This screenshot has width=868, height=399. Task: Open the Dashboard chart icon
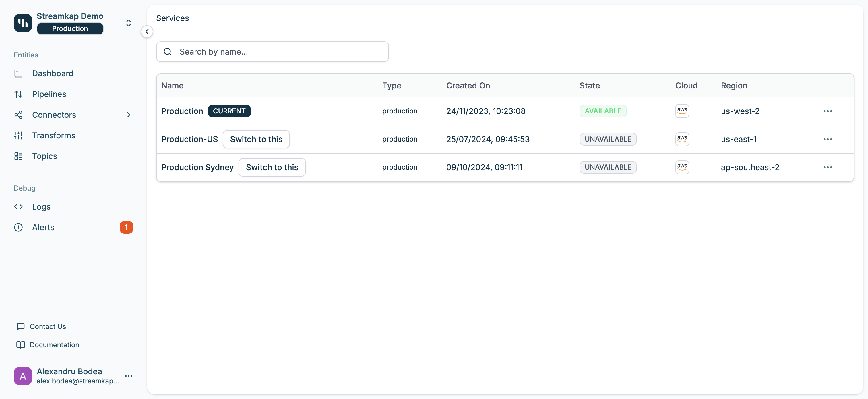click(18, 73)
